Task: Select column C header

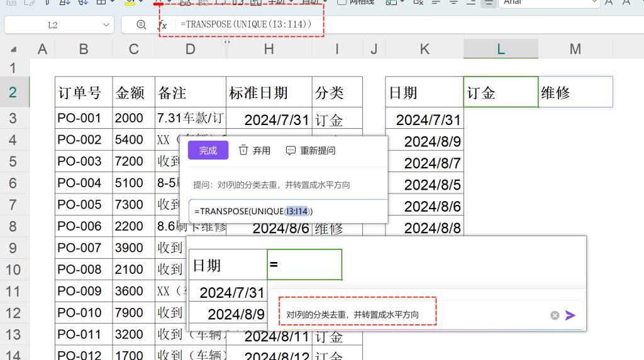Action: click(x=134, y=49)
